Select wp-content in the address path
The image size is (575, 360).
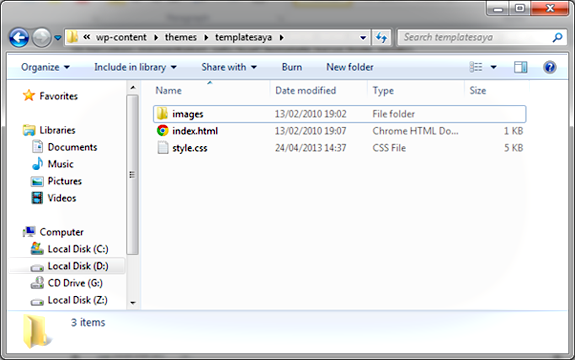coord(121,37)
